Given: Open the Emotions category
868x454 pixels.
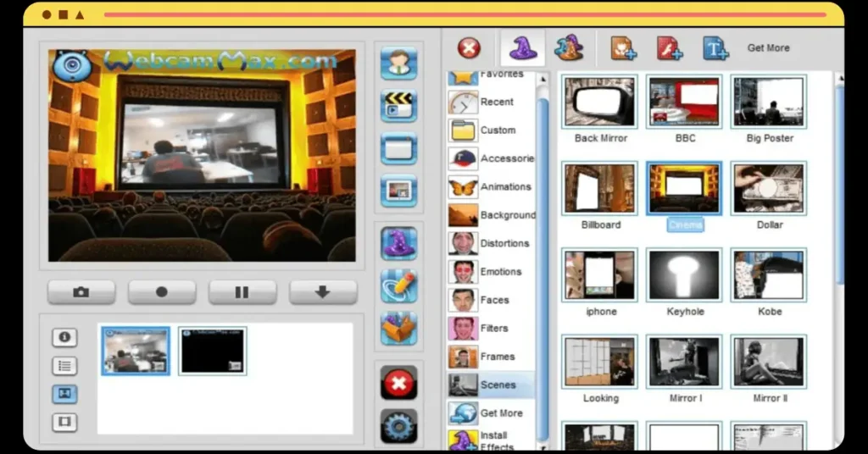Looking at the screenshot, I should pyautogui.click(x=491, y=272).
